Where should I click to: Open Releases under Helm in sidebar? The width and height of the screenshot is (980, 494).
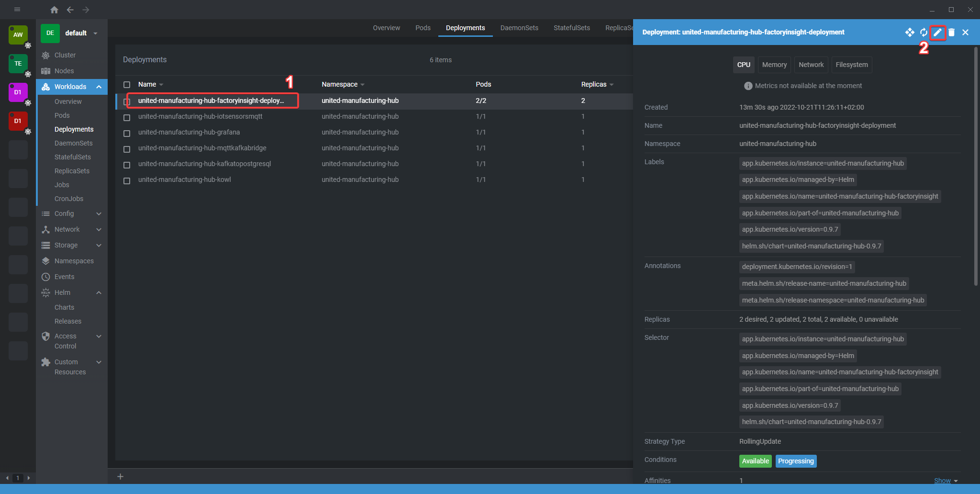68,321
